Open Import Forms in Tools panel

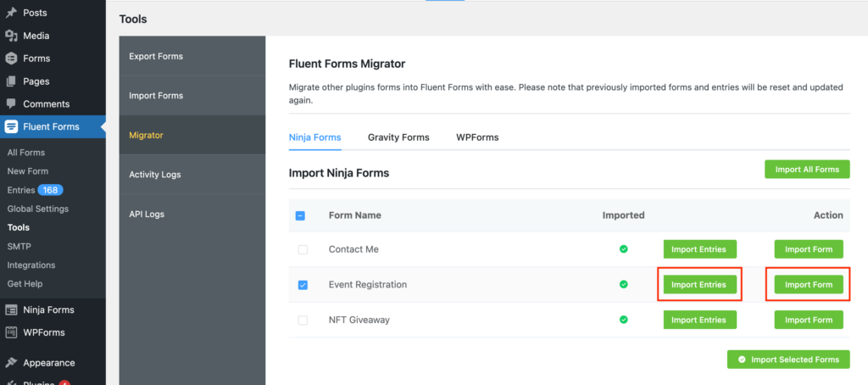pos(192,96)
